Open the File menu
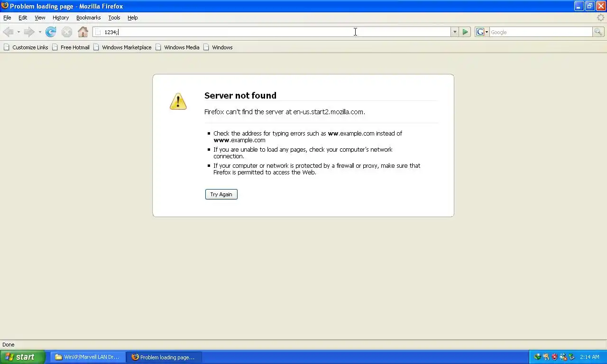Image resolution: width=607 pixels, height=364 pixels. point(7,18)
